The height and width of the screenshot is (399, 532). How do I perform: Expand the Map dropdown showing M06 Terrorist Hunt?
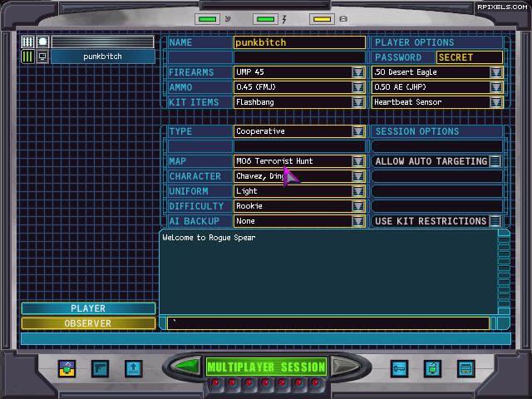(x=358, y=161)
